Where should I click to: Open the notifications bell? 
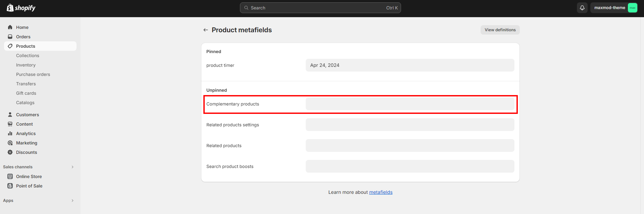[x=582, y=8]
